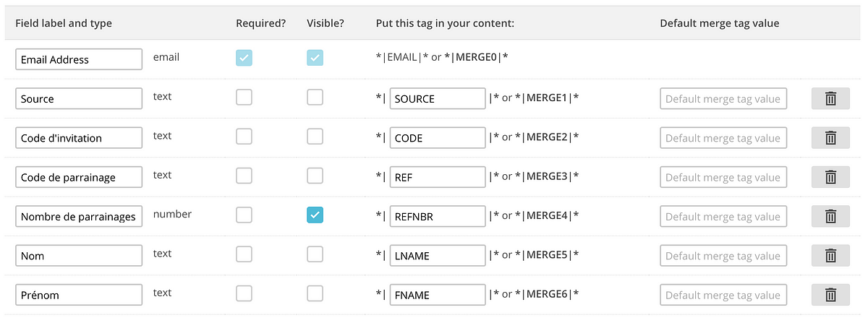Click the trash icon in Nom row
The image size is (868, 323).
coord(830,255)
